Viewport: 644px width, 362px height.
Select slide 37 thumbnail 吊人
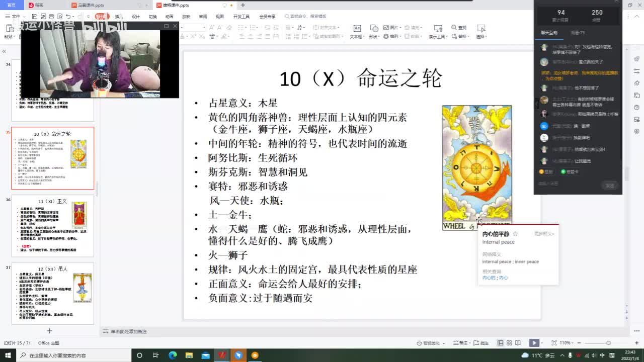coord(53,294)
